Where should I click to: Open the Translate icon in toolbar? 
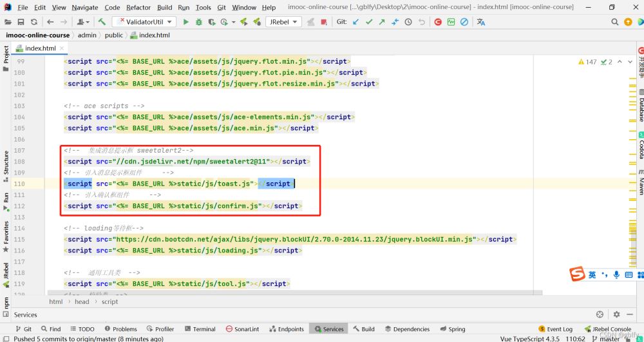click(481, 22)
